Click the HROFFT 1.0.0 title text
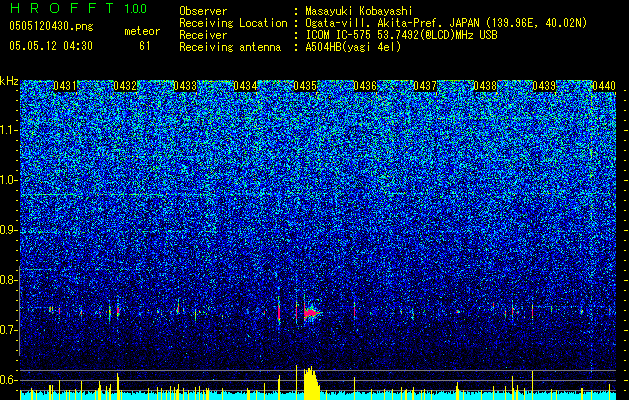 coord(79,8)
